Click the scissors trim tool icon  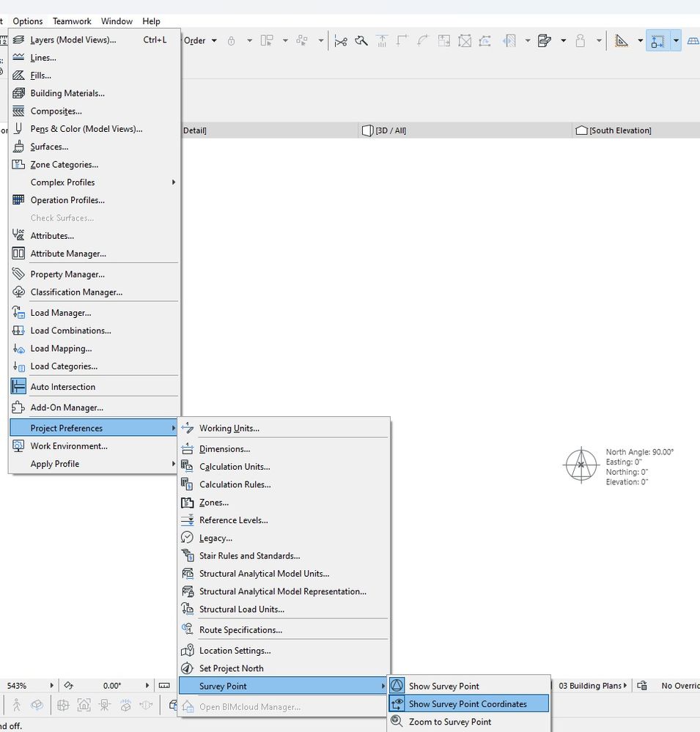click(x=340, y=41)
